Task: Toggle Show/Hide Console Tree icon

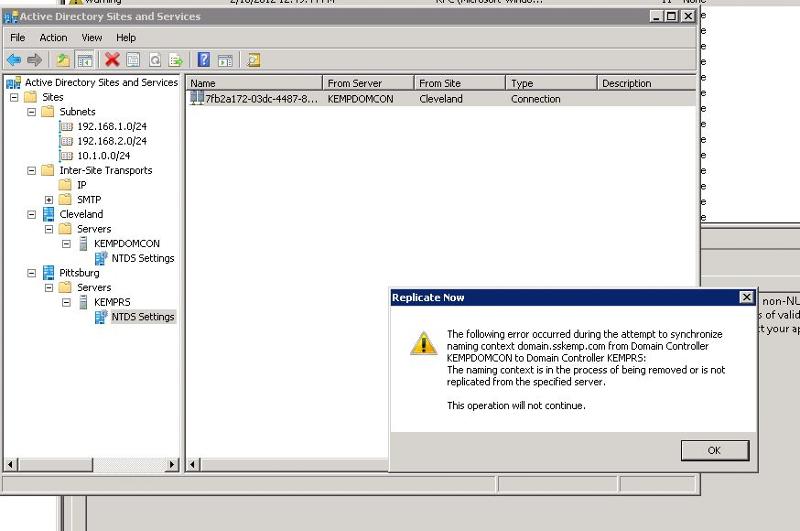Action: 84,60
